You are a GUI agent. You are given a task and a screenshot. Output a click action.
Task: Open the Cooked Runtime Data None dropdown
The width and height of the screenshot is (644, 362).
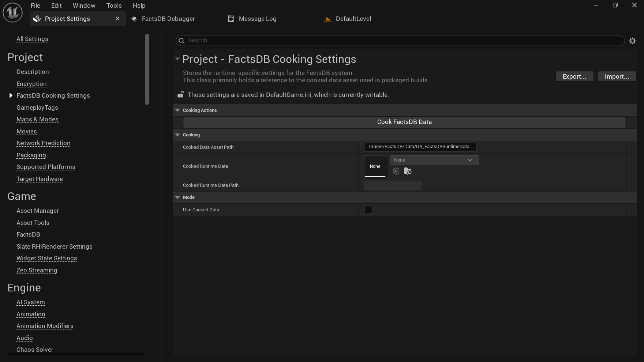coord(434,160)
